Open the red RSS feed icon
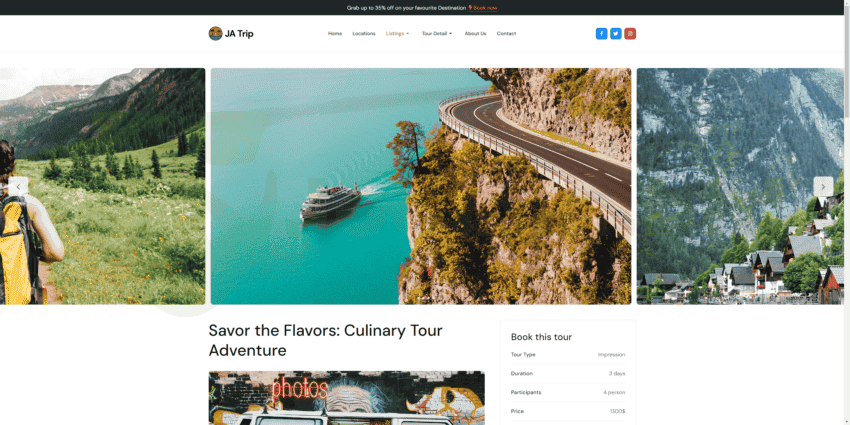The image size is (850, 425). coord(630,34)
